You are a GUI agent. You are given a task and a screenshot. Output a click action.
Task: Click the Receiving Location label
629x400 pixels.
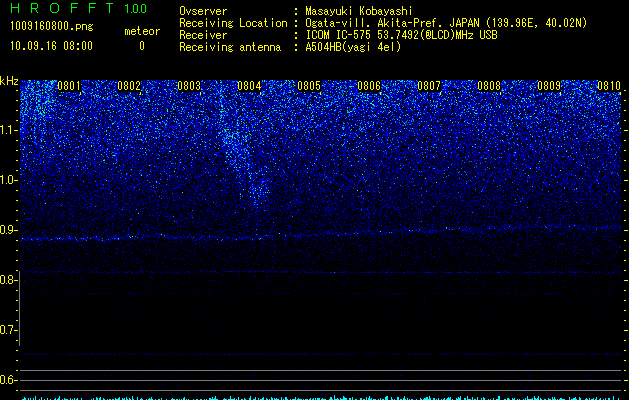pos(233,23)
